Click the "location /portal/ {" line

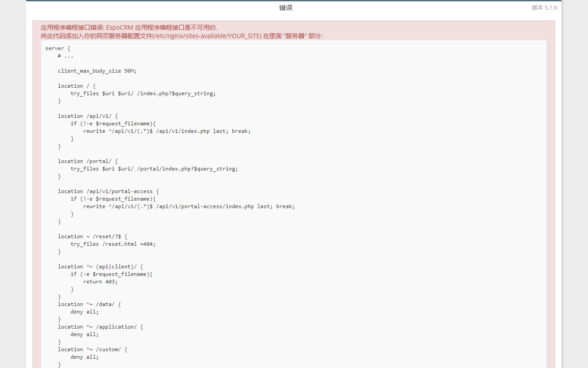click(88, 161)
